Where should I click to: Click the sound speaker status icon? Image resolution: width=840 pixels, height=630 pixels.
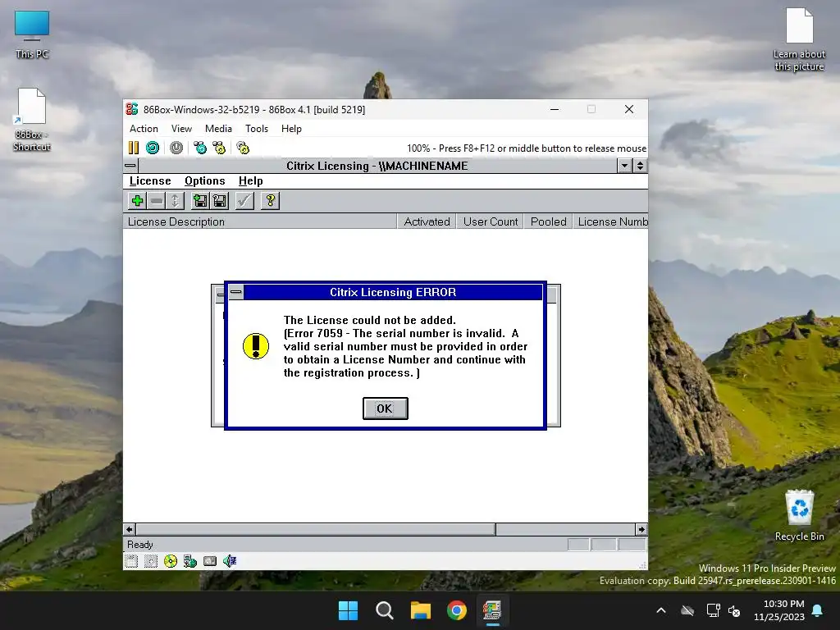point(230,561)
